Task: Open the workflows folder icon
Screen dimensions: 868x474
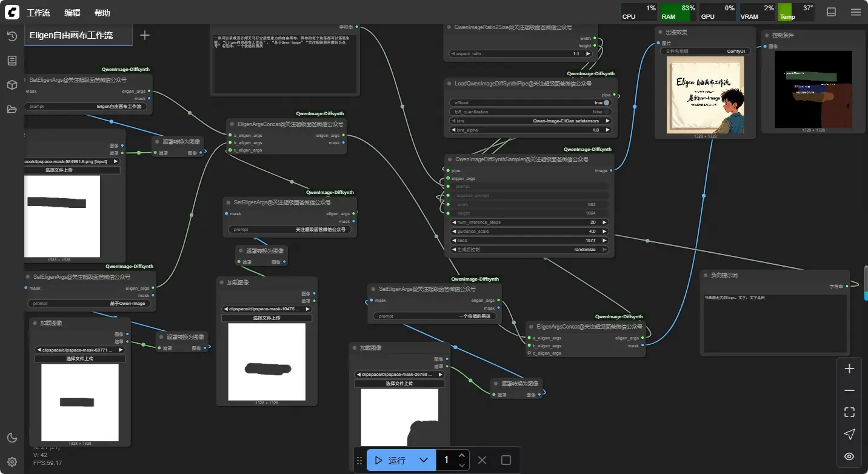Action: click(x=12, y=109)
